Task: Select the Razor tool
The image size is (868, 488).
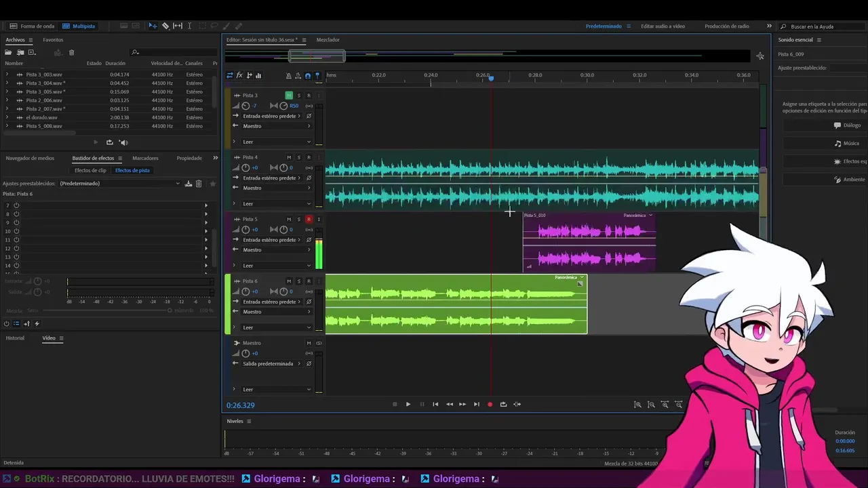Action: (165, 26)
